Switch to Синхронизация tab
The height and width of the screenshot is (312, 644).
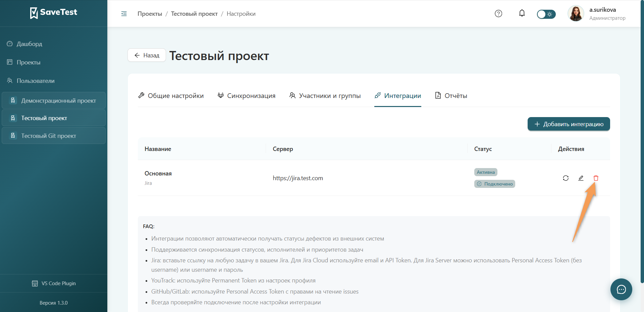[x=246, y=96]
